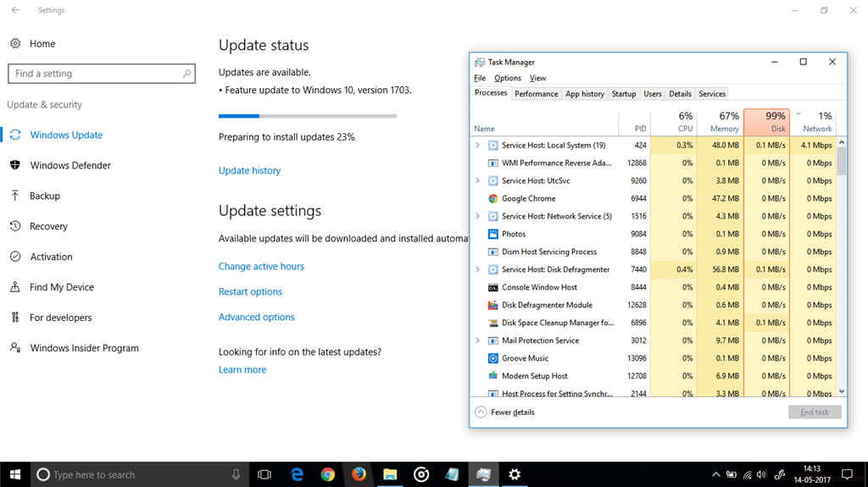Click the Home gear icon in Settings

click(15, 43)
